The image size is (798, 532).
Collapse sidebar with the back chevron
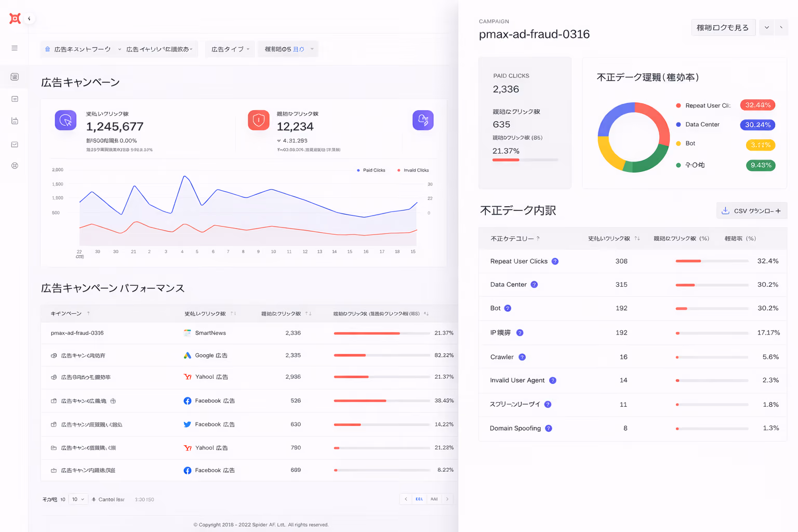click(30, 19)
